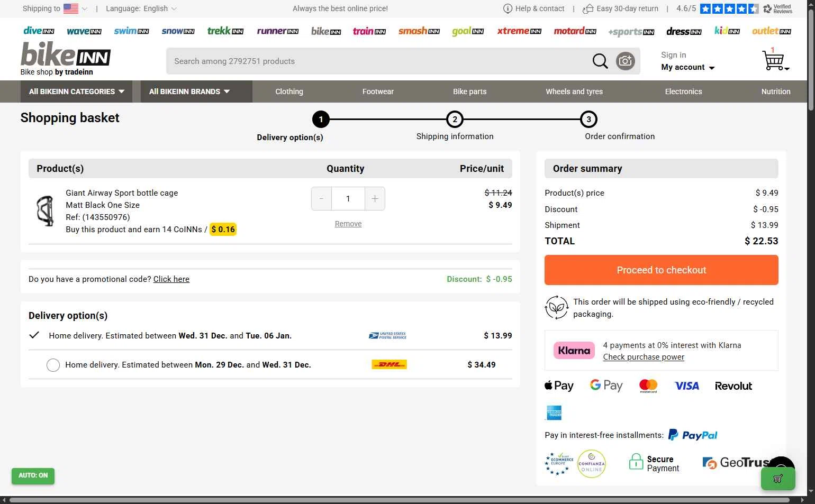Open the Wheels and tyres menu
Image resolution: width=815 pixels, height=504 pixels.
[x=574, y=91]
